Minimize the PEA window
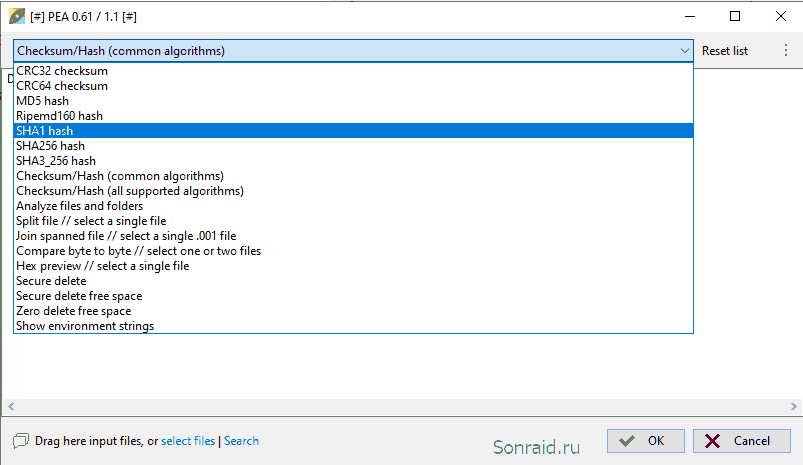 (690, 16)
